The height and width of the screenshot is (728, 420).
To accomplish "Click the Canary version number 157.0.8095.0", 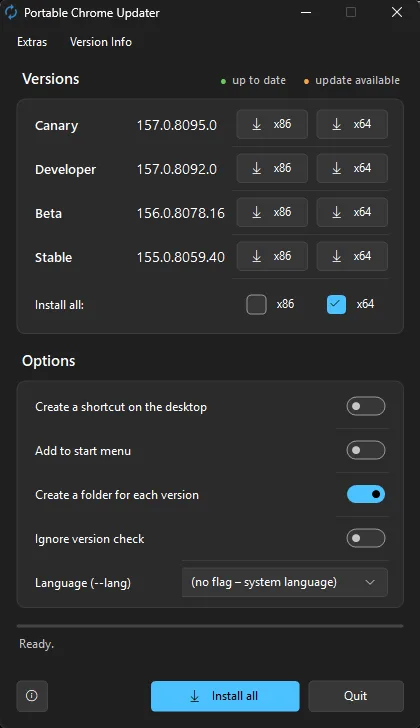I will pyautogui.click(x=177, y=125).
